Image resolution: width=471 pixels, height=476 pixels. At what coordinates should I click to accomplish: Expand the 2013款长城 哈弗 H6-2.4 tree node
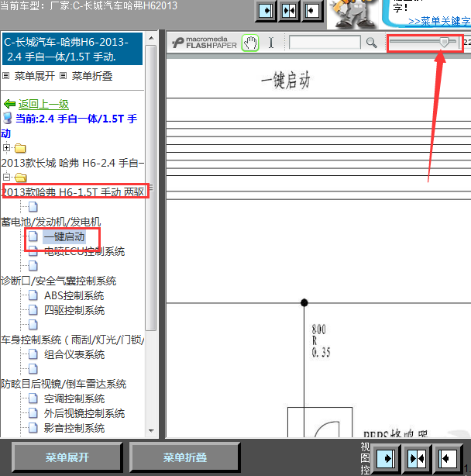pos(6,148)
